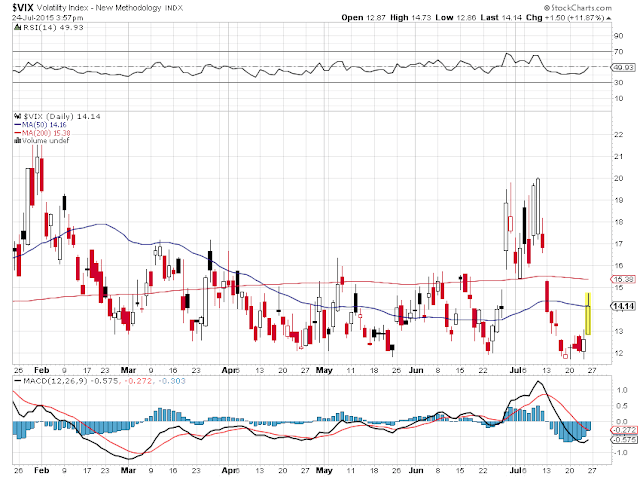
Task: Click the $VIX ticker symbol title
Action: point(22,7)
